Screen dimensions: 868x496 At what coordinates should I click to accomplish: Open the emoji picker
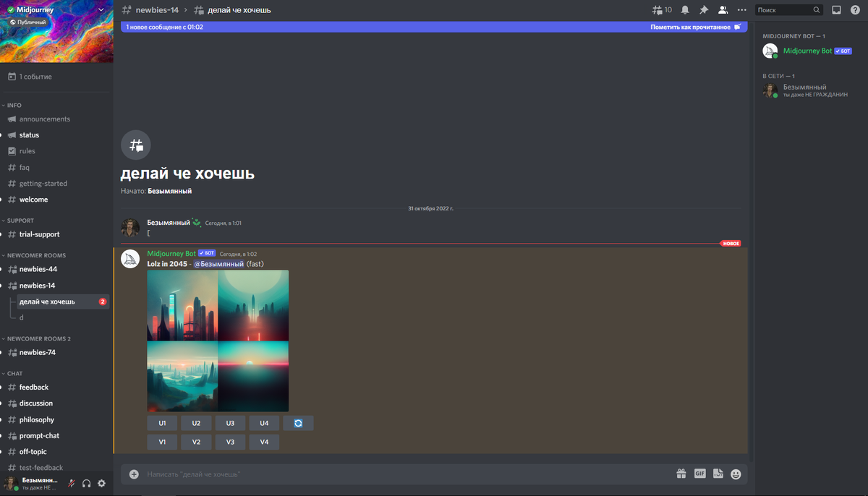point(736,474)
